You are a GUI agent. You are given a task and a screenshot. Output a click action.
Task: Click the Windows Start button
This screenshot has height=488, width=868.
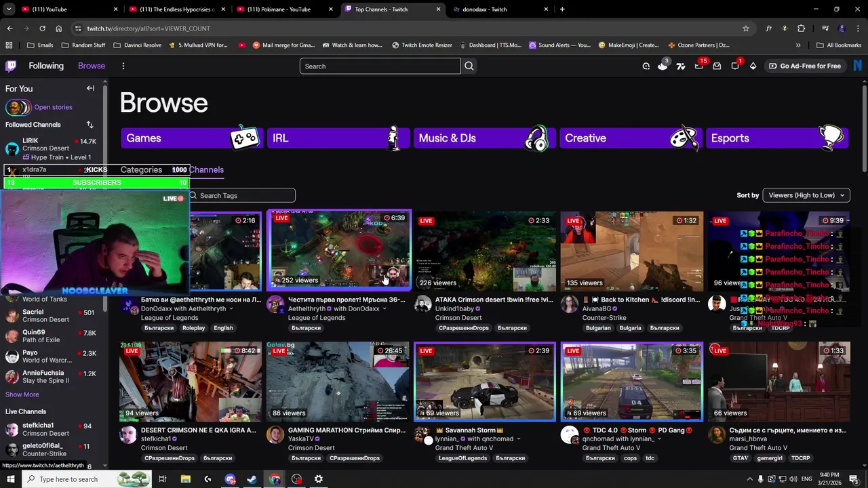11,479
